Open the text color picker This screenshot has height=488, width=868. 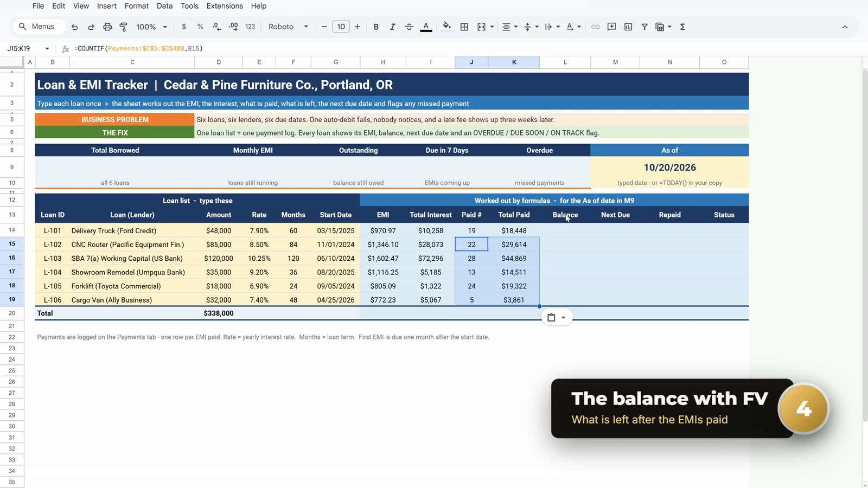pyautogui.click(x=426, y=27)
